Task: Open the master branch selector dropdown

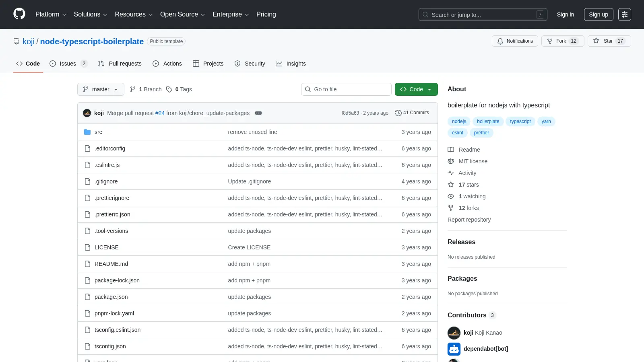Action: click(101, 89)
